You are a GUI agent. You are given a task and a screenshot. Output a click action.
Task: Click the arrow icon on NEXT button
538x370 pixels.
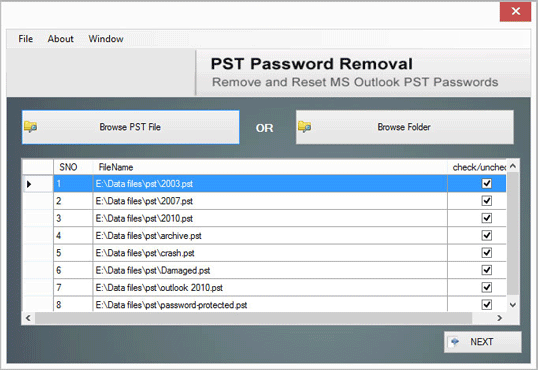point(455,342)
